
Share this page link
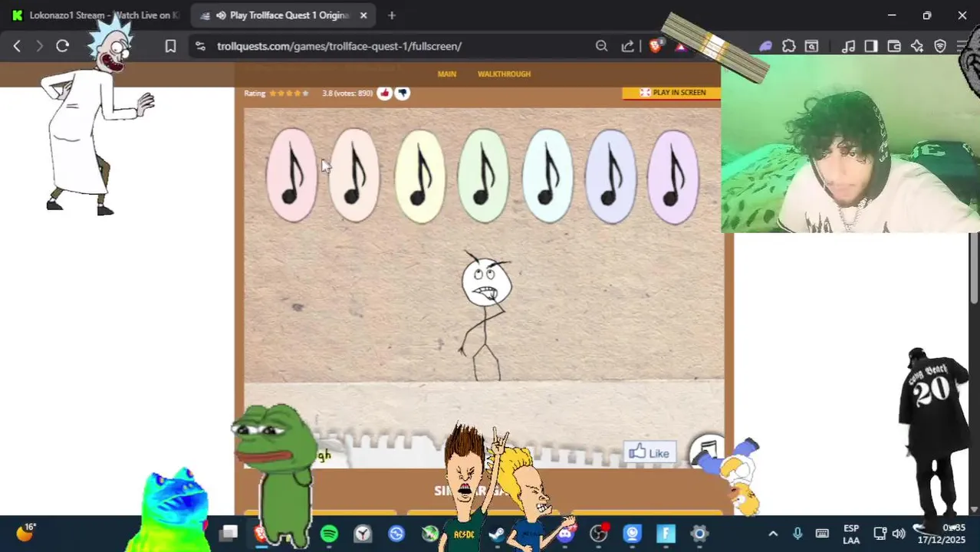[x=628, y=46]
